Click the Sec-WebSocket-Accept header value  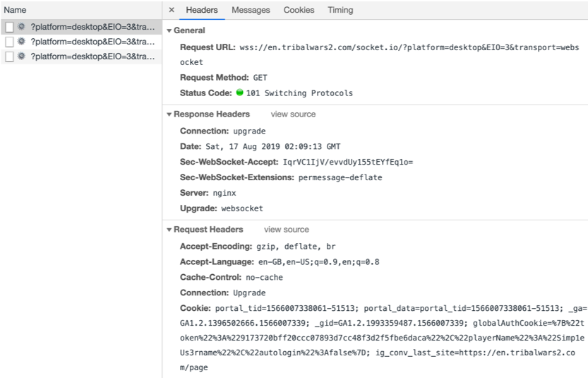point(347,163)
